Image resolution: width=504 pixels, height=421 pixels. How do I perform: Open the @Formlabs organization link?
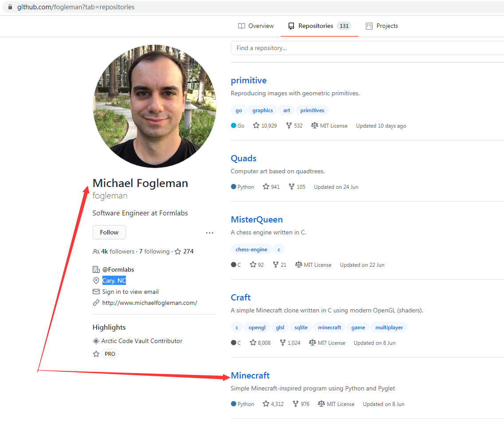(118, 269)
